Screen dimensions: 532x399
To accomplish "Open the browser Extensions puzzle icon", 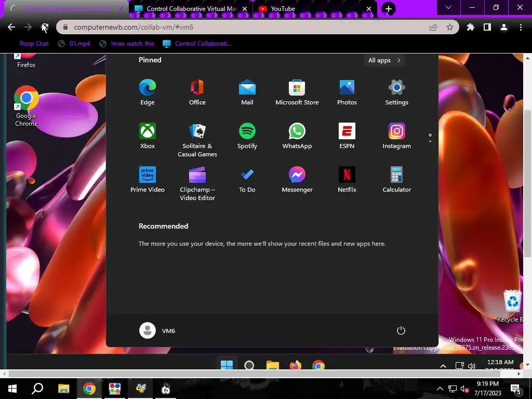I will click(x=470, y=27).
